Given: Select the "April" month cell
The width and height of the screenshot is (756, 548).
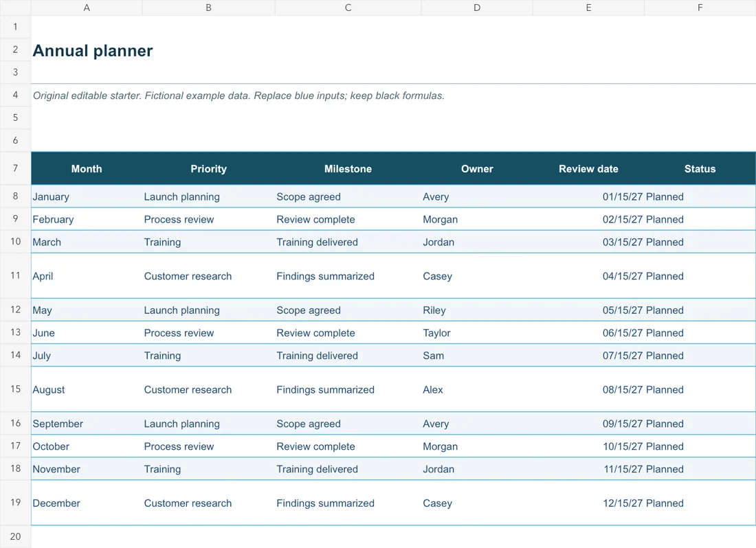Looking at the screenshot, I should [x=87, y=276].
